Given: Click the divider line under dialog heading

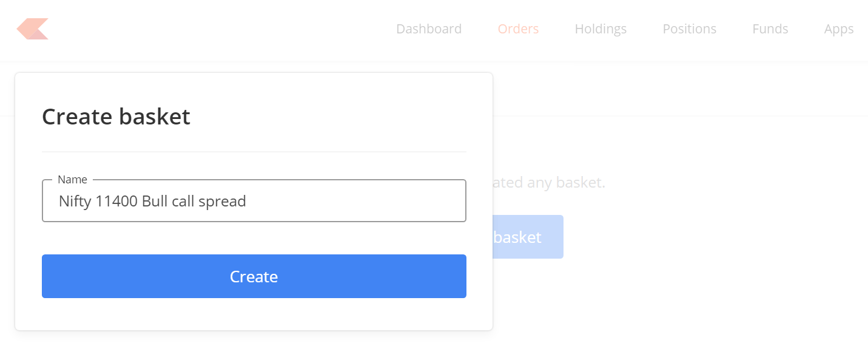Looking at the screenshot, I should point(254,151).
